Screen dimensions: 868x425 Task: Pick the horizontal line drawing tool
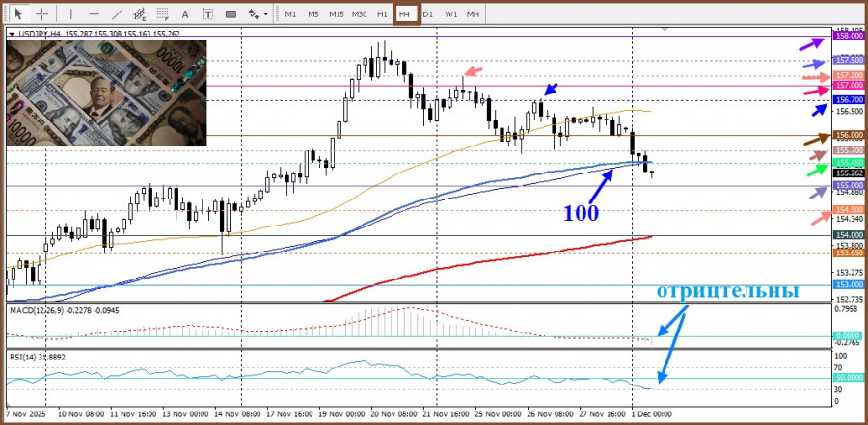(x=95, y=13)
